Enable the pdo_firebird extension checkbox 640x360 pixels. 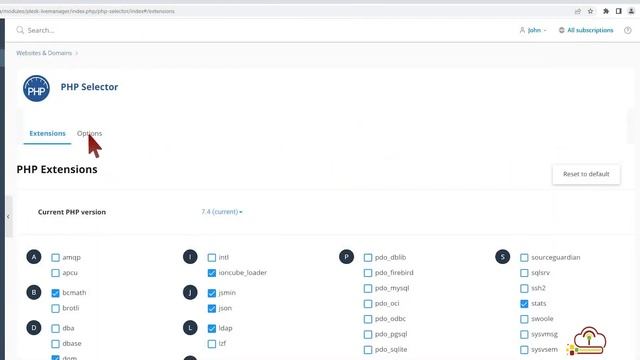point(368,273)
